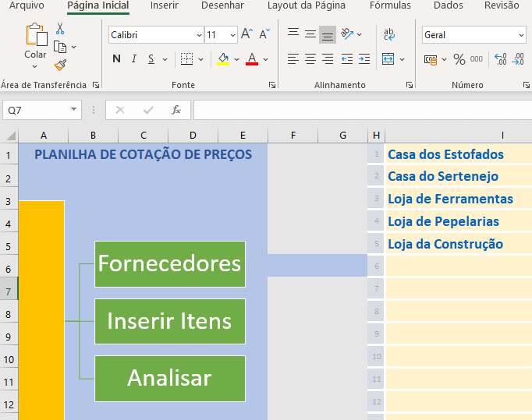This screenshot has width=532, height=420.
Task: Click the Cut scissors icon
Action: pos(60,29)
